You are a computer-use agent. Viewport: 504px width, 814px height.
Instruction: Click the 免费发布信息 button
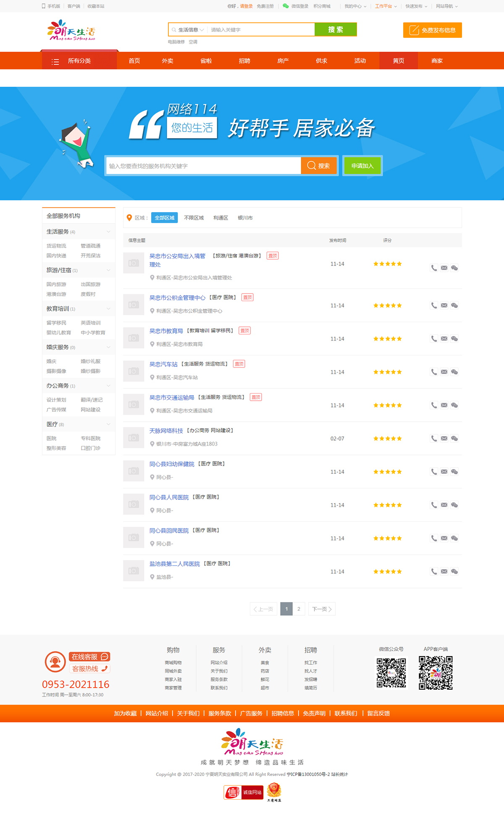[x=432, y=30]
